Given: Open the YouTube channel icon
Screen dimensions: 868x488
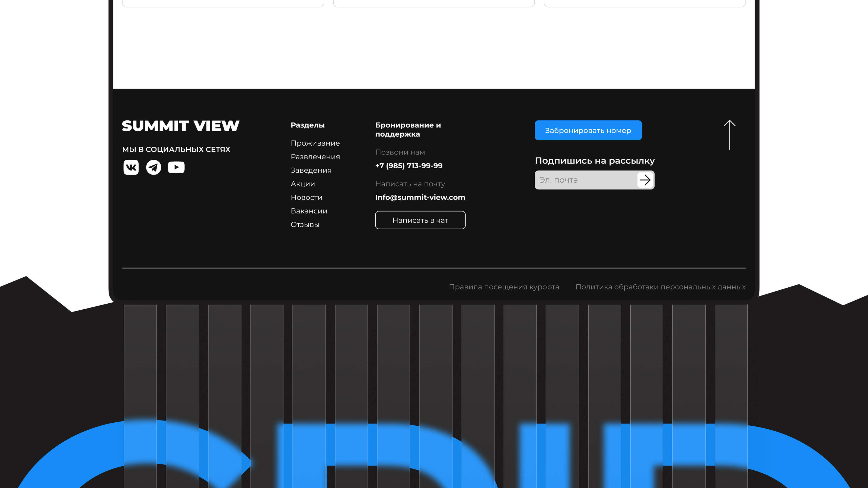Looking at the screenshot, I should [x=176, y=167].
